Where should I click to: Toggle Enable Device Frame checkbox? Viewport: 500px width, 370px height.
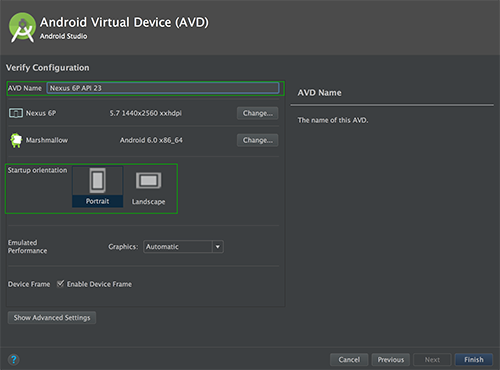[x=60, y=284]
